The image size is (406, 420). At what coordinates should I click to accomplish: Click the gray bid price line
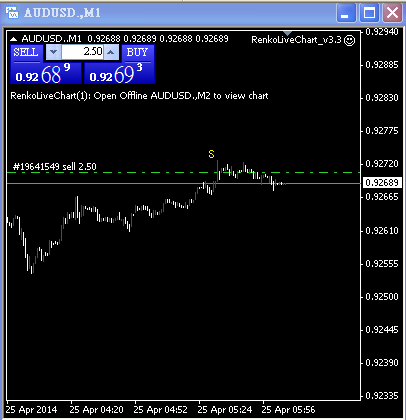tap(183, 184)
